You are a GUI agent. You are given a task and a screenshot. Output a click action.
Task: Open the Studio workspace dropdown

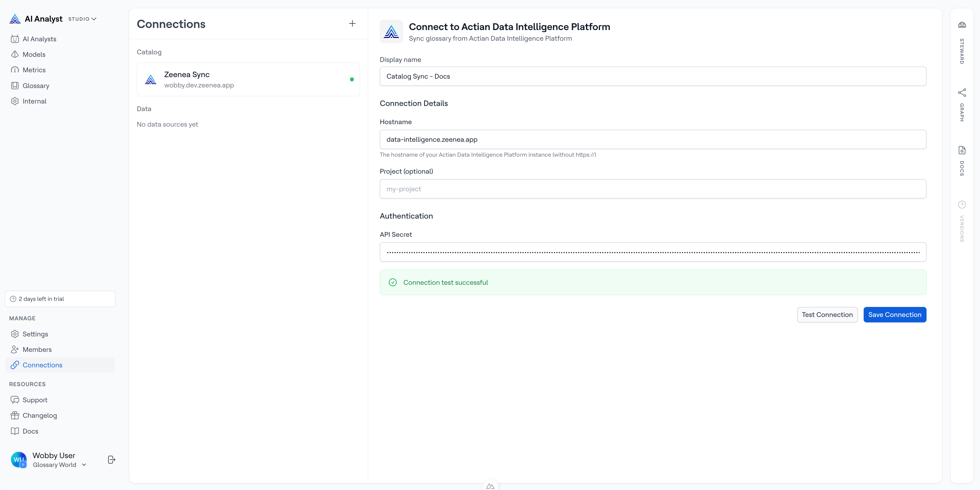click(82, 19)
